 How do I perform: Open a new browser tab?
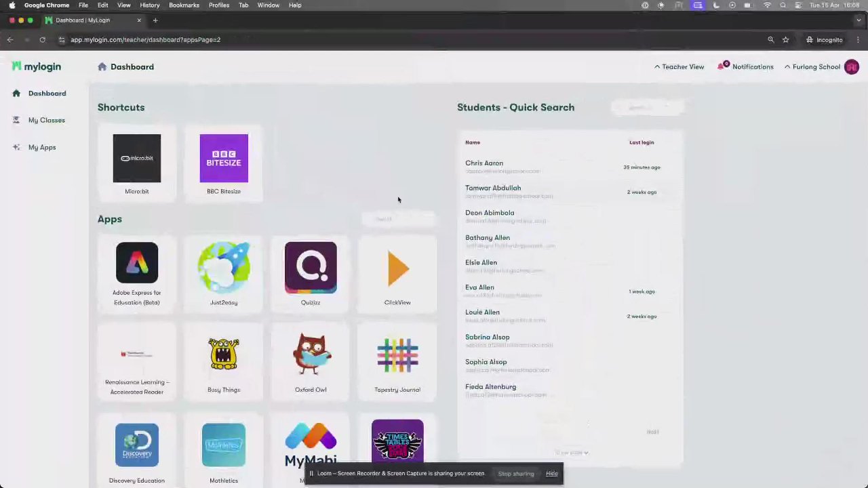click(x=155, y=20)
